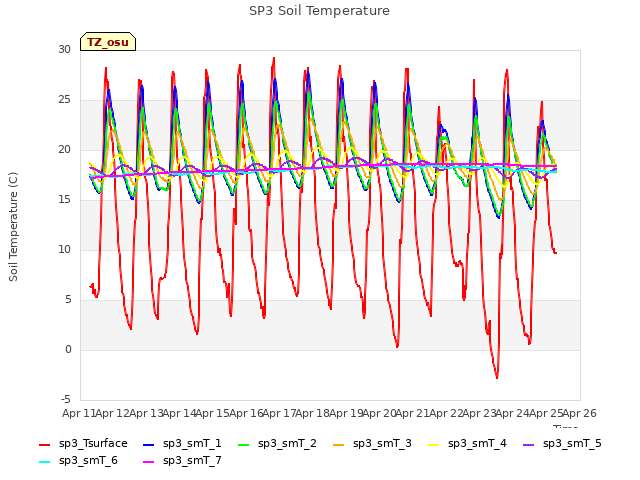Toggle the sp3_smT_2 legend entry
This screenshot has width=640, height=480.
point(277,444)
